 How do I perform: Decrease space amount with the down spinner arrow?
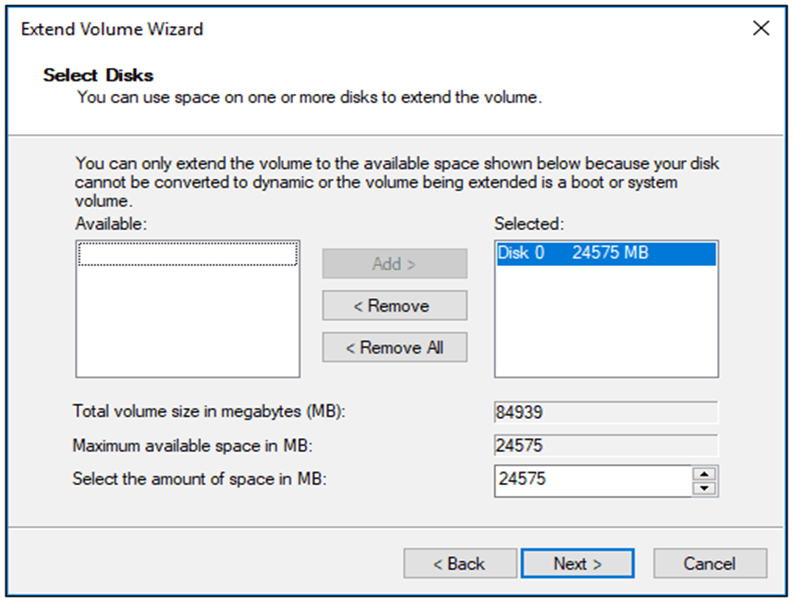pyautogui.click(x=704, y=488)
